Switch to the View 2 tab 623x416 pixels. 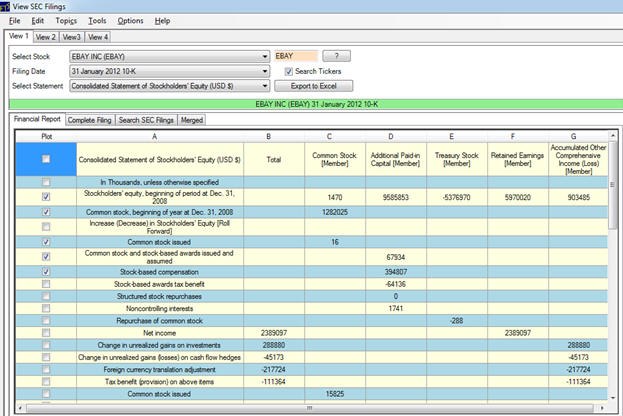click(46, 37)
